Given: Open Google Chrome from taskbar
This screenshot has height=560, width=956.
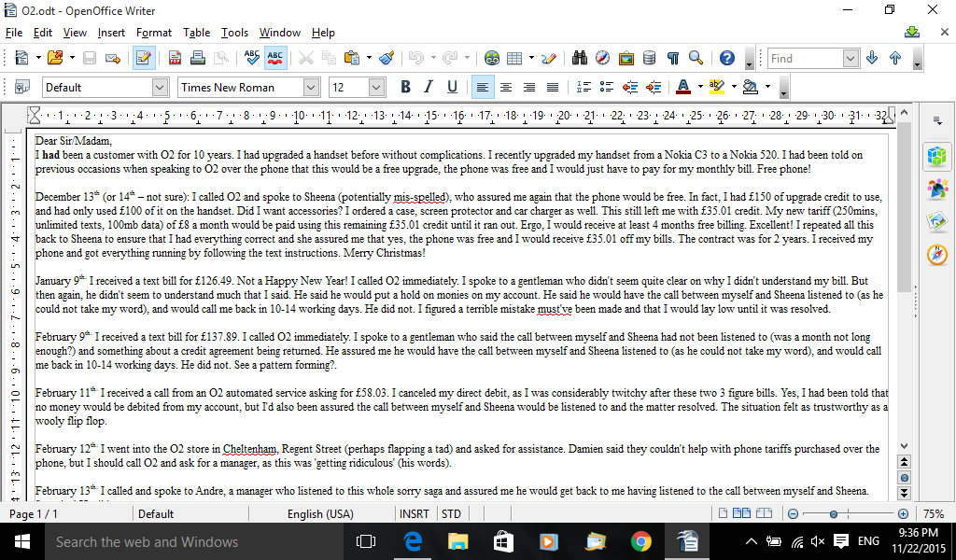Looking at the screenshot, I should tap(640, 541).
